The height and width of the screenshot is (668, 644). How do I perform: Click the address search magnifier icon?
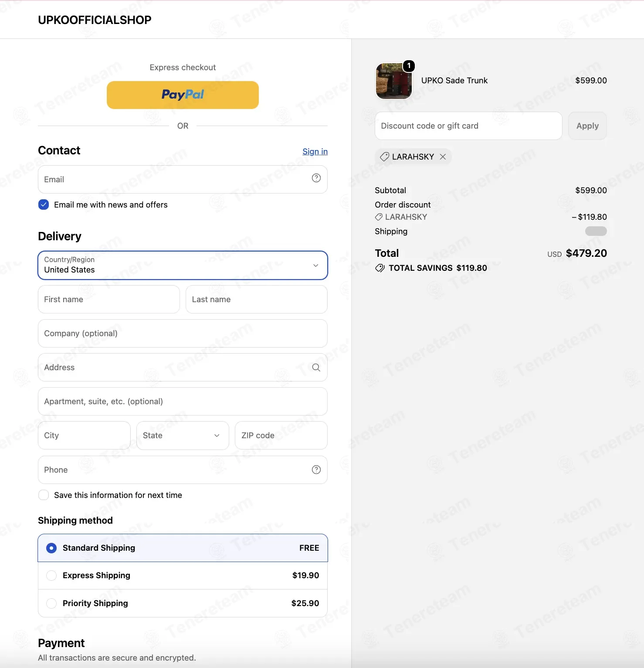[x=316, y=368]
